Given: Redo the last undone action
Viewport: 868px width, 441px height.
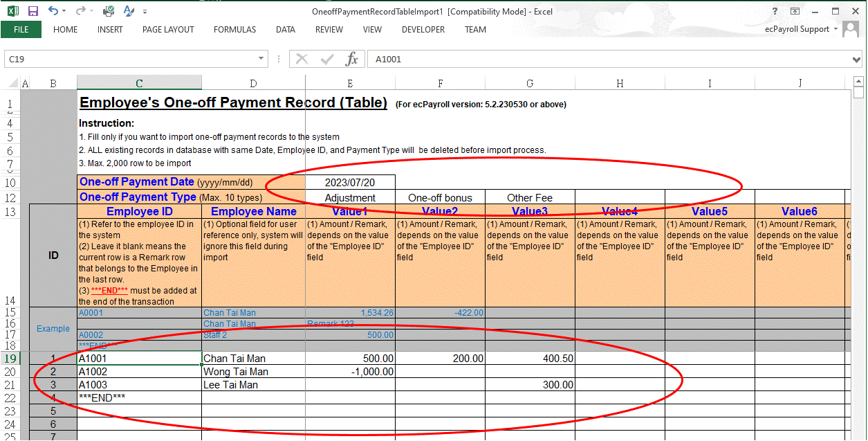Looking at the screenshot, I should [x=80, y=12].
